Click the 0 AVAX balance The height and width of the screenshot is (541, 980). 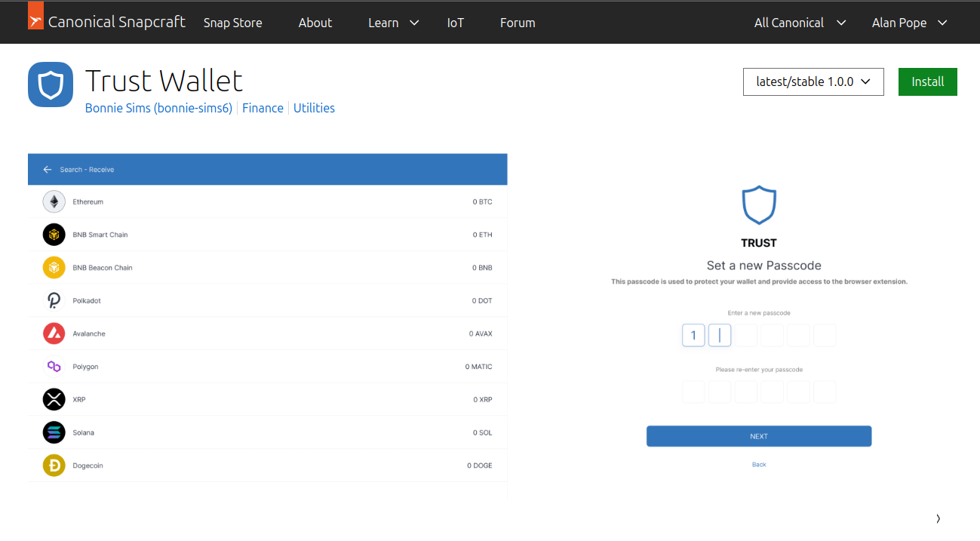(481, 334)
